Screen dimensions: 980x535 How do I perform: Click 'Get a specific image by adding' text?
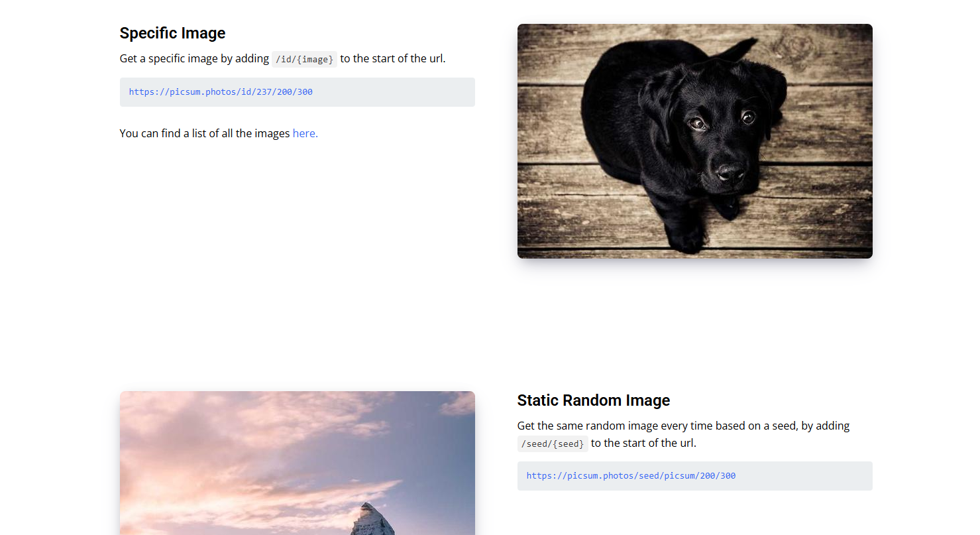[x=194, y=58]
